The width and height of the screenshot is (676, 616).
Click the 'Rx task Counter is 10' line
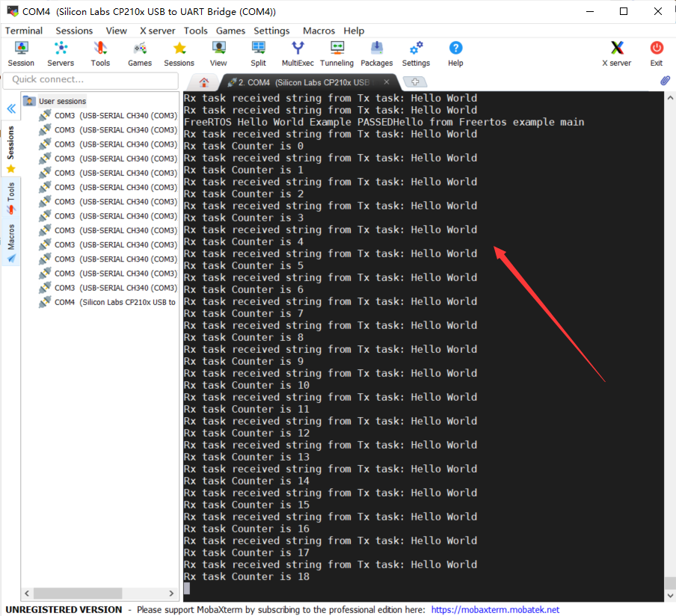tap(247, 385)
